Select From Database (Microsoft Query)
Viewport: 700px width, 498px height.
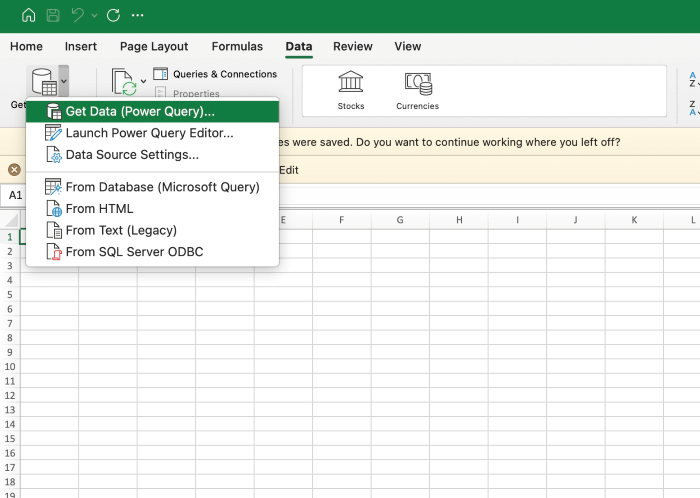pos(153,187)
